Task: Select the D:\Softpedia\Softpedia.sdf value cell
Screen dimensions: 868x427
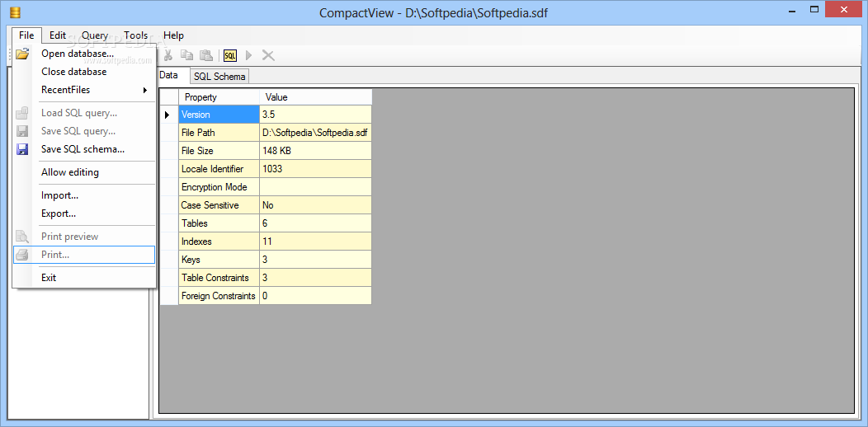Action: (x=315, y=133)
